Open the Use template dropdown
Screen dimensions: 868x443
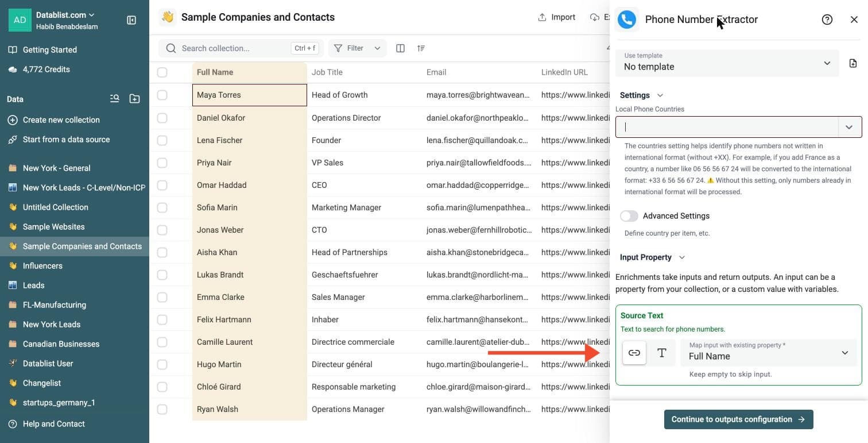pyautogui.click(x=727, y=63)
